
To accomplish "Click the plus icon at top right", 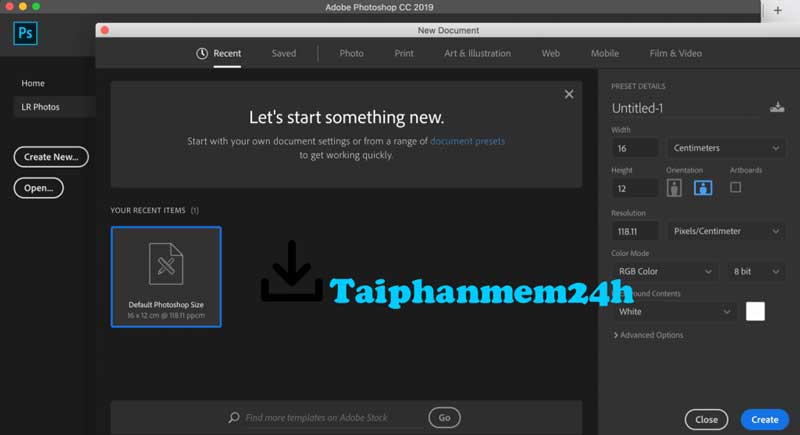I will click(777, 10).
